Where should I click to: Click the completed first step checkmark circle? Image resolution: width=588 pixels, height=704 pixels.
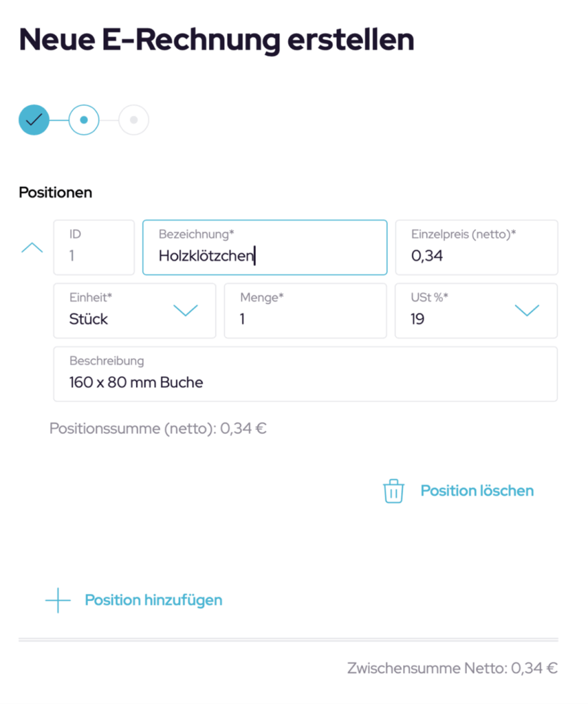pyautogui.click(x=34, y=120)
